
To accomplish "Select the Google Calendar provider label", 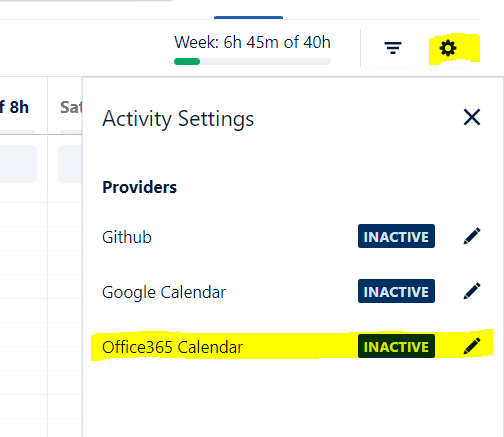I will (x=164, y=292).
